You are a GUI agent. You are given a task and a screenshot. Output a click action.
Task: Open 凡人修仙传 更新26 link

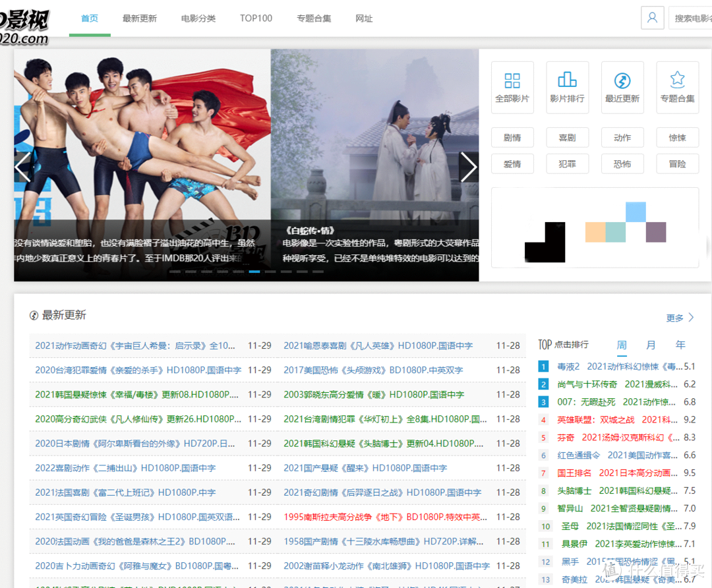tap(138, 419)
